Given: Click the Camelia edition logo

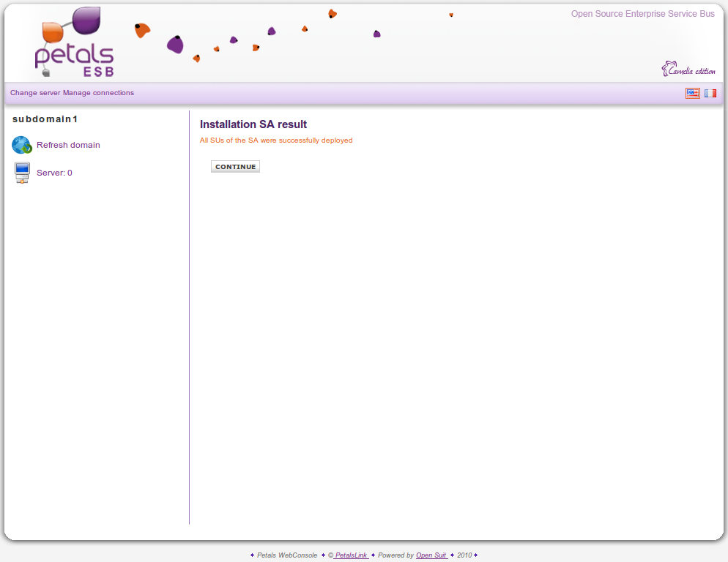Looking at the screenshot, I should [x=688, y=70].
